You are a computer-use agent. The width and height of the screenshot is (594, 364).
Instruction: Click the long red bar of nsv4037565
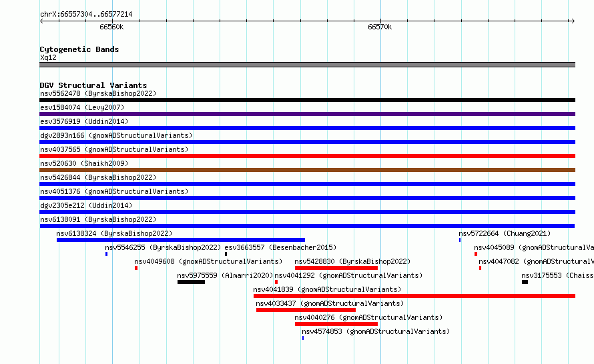coord(307,156)
